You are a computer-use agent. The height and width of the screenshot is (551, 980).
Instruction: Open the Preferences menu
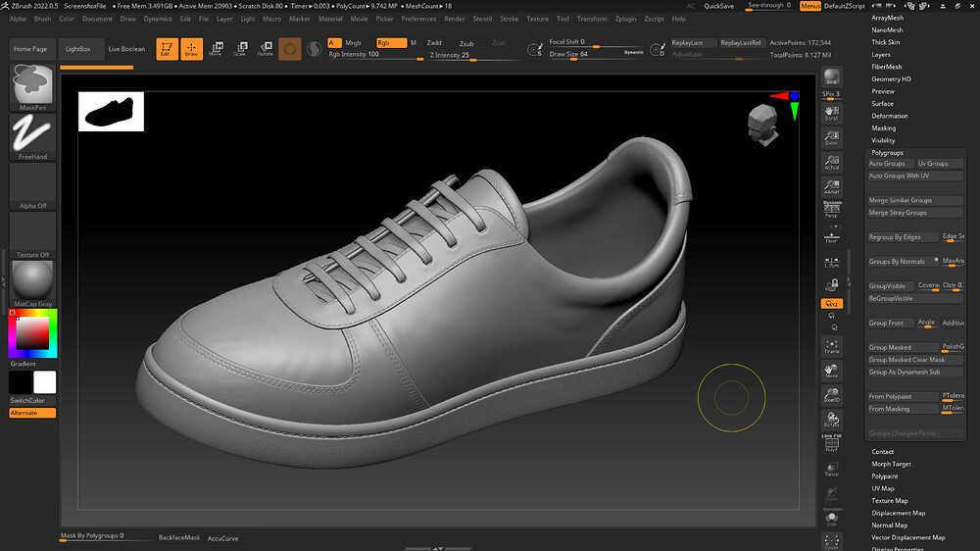click(x=418, y=19)
